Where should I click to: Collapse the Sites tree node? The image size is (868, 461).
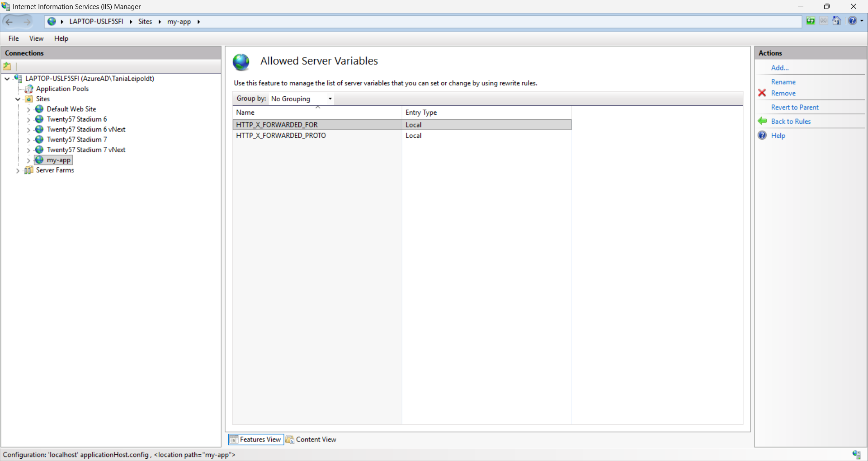coord(18,99)
